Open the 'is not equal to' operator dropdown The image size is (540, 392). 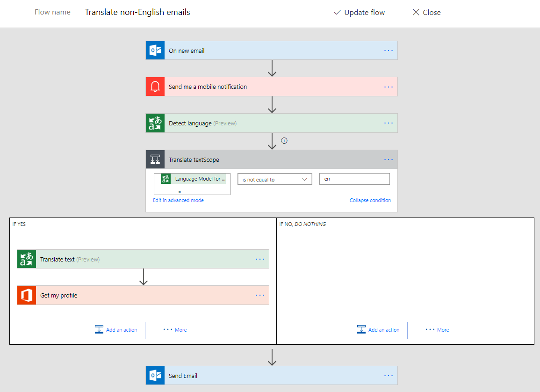pos(274,179)
